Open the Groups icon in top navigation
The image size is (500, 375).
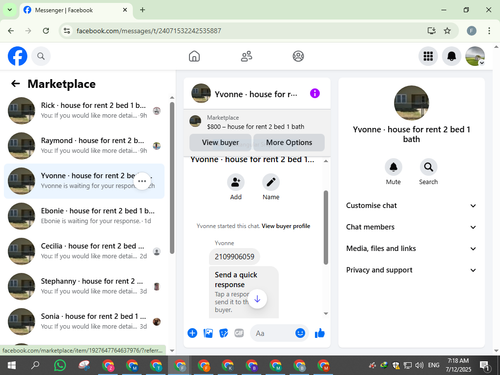point(298,56)
